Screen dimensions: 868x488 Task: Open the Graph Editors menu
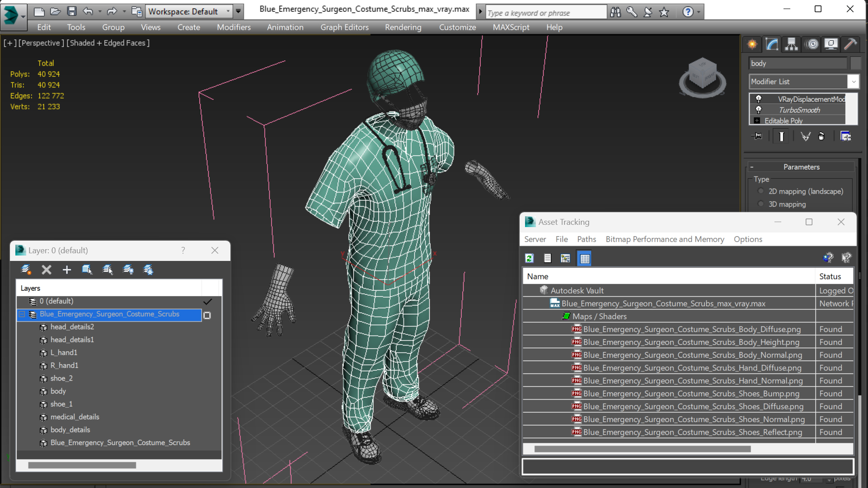344,27
